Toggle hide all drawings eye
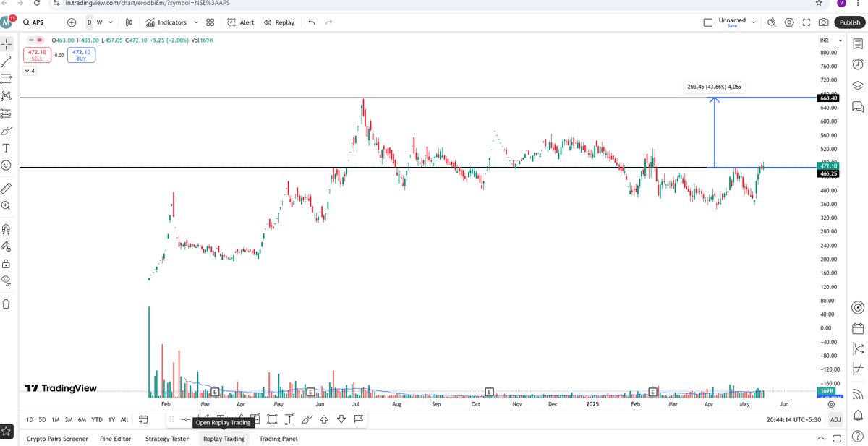Viewport: 868px width, 446px height. click(7, 280)
